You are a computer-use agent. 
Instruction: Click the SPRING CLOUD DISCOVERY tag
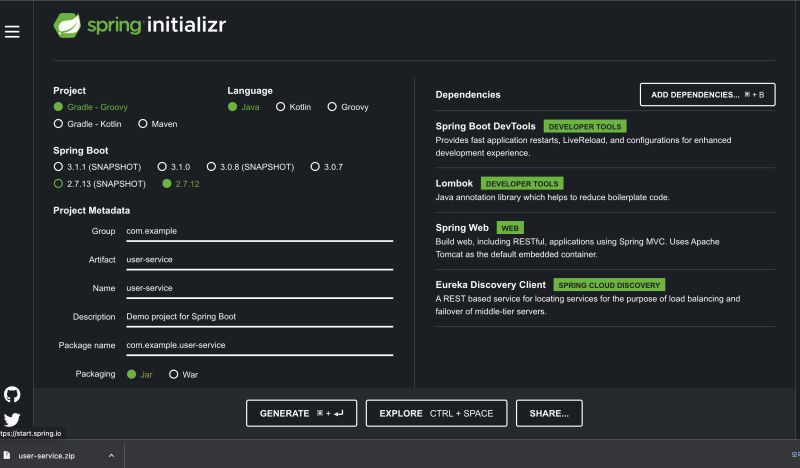click(609, 285)
